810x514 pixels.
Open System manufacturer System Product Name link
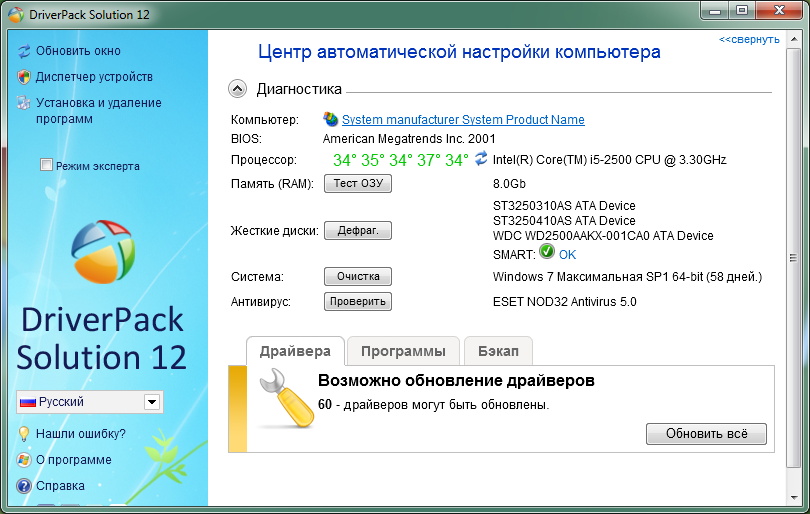[x=463, y=120]
